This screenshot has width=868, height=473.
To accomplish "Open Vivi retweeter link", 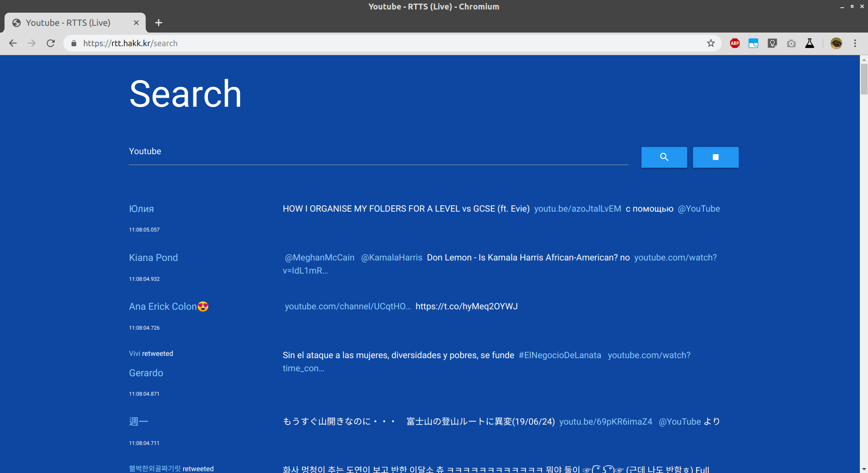I will click(134, 354).
